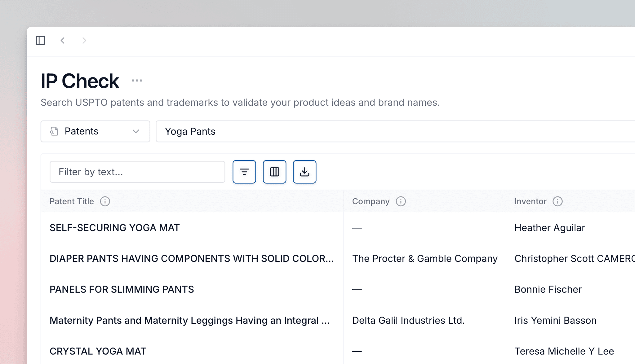Click inventor Heather Aguilar
This screenshot has height=364, width=635.
[549, 228]
